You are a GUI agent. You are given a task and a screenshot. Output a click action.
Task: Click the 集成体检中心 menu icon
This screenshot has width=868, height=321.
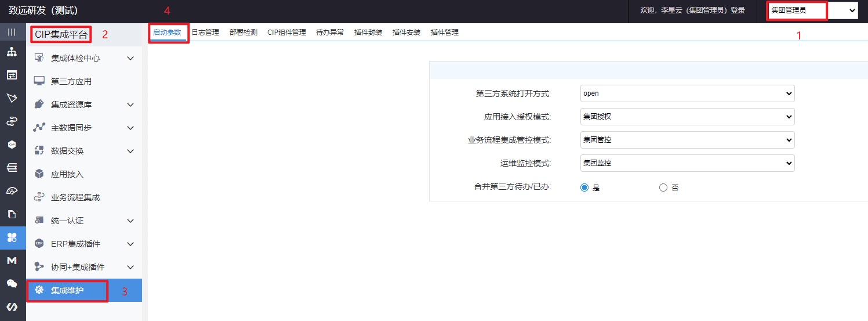point(39,58)
